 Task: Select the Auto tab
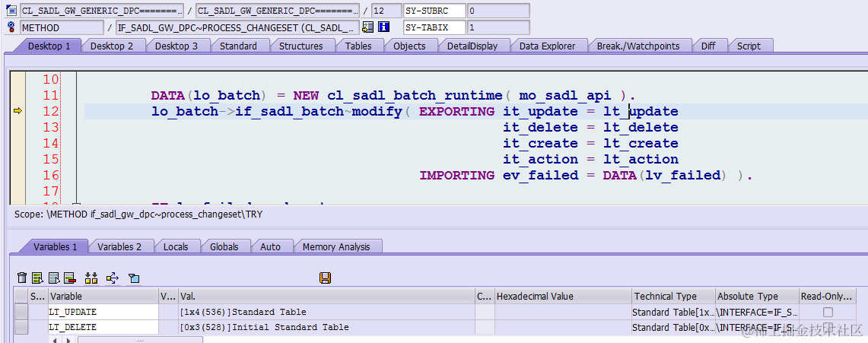270,246
